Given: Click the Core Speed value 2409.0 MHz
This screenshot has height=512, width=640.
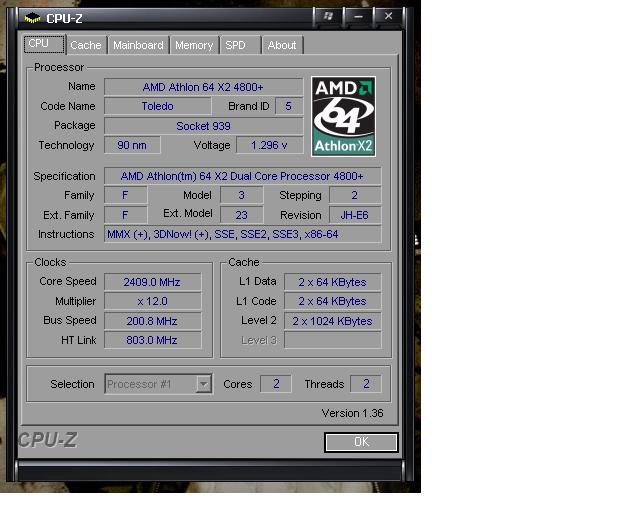Looking at the screenshot, I should tap(152, 282).
